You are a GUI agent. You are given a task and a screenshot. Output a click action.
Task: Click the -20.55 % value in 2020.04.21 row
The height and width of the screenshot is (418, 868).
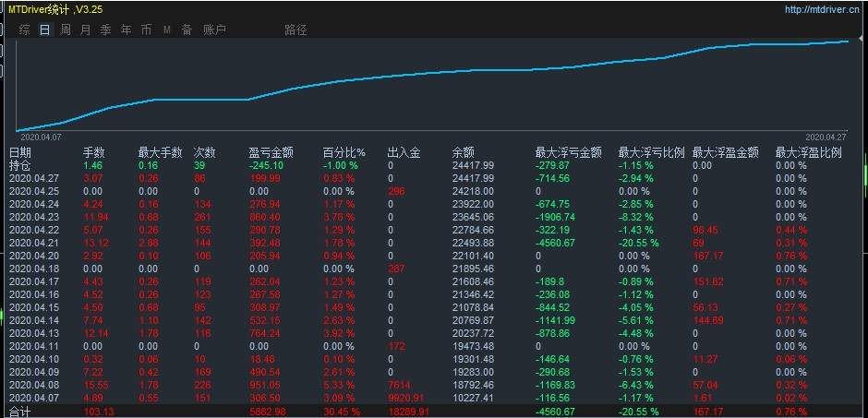[x=639, y=243]
